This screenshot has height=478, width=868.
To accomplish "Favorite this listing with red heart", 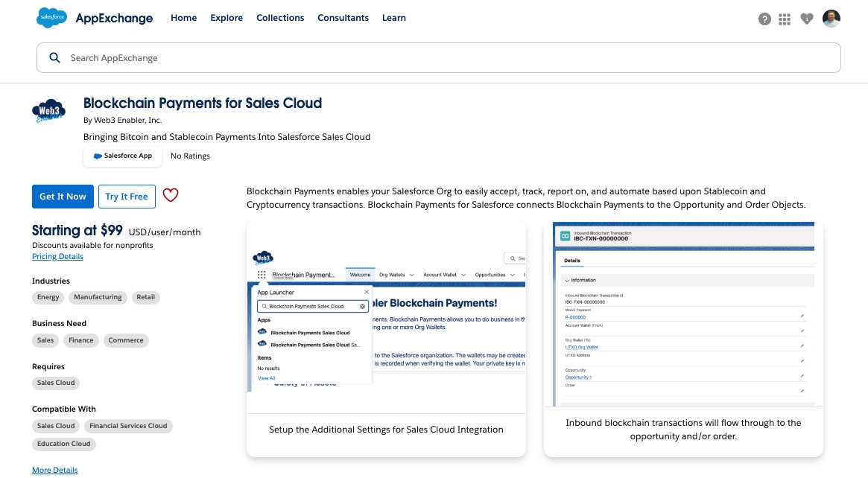I will pos(171,195).
